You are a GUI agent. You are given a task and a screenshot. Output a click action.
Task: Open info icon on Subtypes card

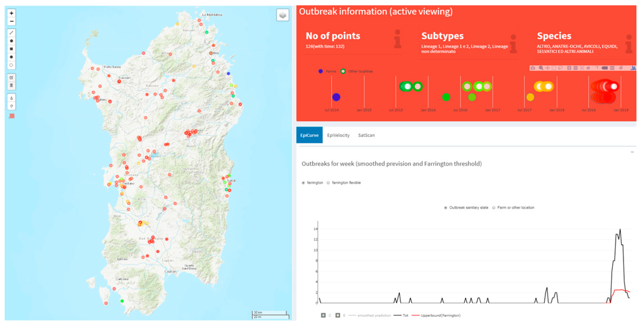pos(513,44)
